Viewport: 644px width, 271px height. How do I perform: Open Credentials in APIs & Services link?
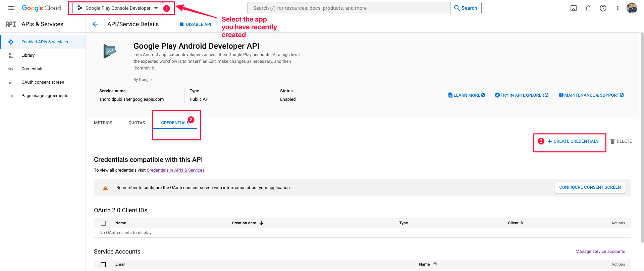pyautogui.click(x=175, y=170)
